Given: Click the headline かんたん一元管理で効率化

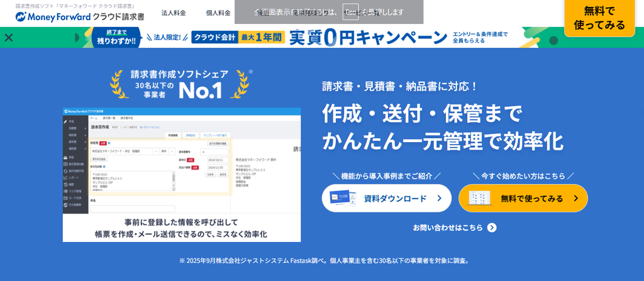Looking at the screenshot, I should click(x=442, y=141).
